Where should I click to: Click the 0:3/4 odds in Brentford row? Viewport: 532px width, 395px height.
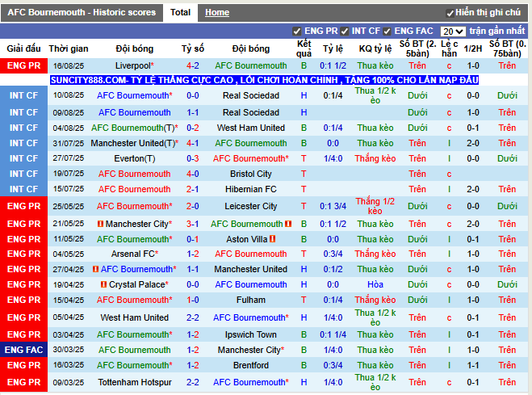click(333, 365)
